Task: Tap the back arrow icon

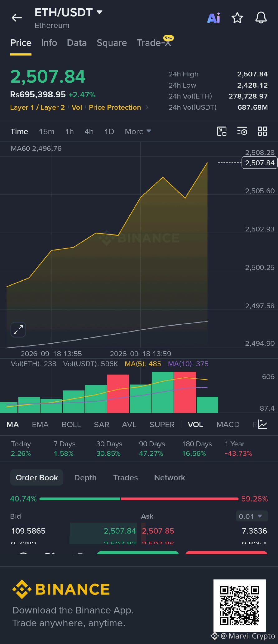Action: (17, 18)
